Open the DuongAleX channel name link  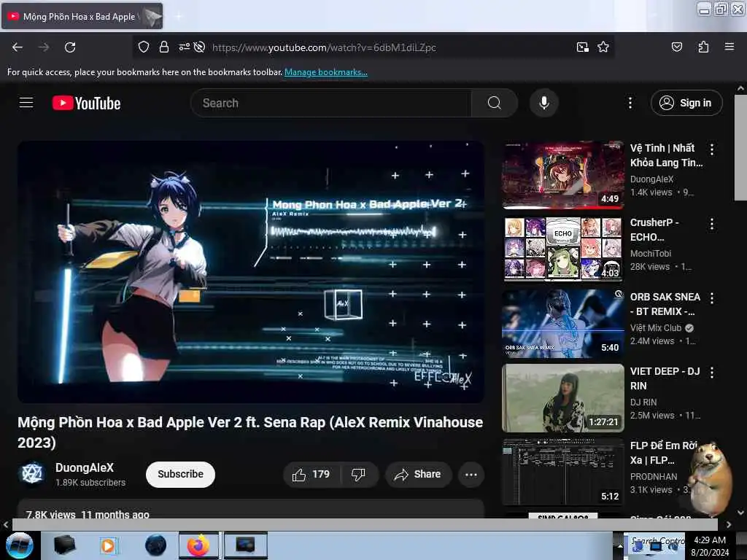pos(85,467)
